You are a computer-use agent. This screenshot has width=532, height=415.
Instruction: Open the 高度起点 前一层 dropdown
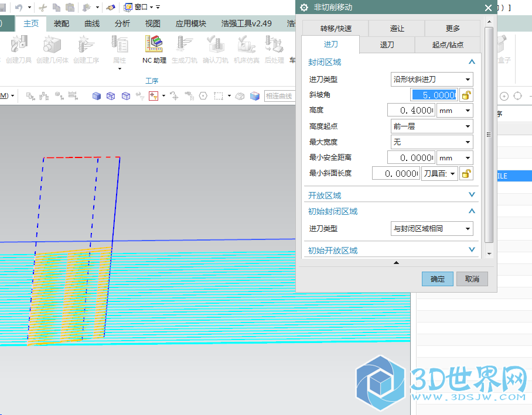(x=432, y=126)
